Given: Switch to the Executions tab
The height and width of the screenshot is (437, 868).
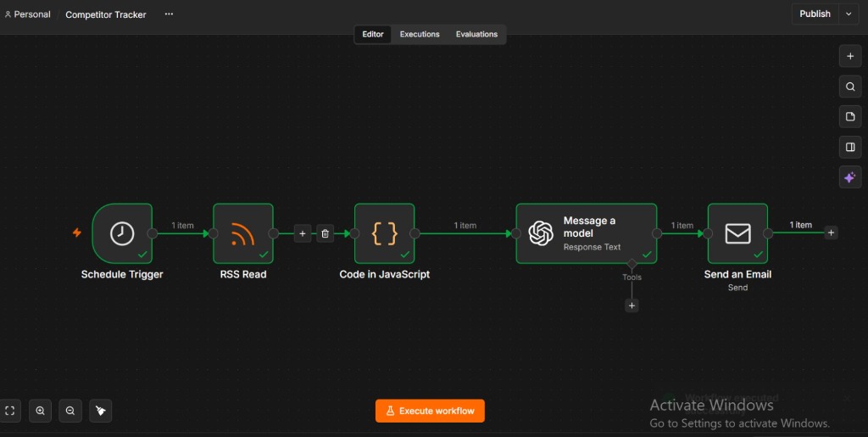Looking at the screenshot, I should [420, 34].
